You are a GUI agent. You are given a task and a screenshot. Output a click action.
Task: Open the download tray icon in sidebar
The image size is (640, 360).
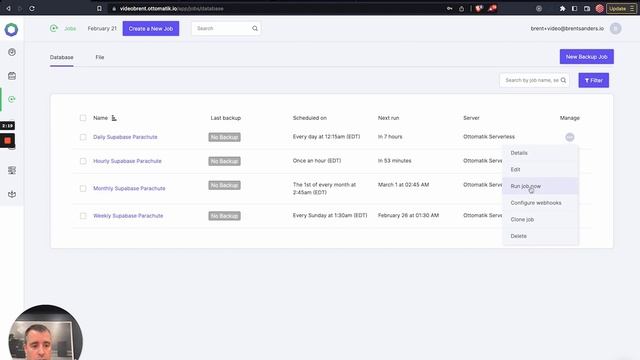pyautogui.click(x=12, y=194)
